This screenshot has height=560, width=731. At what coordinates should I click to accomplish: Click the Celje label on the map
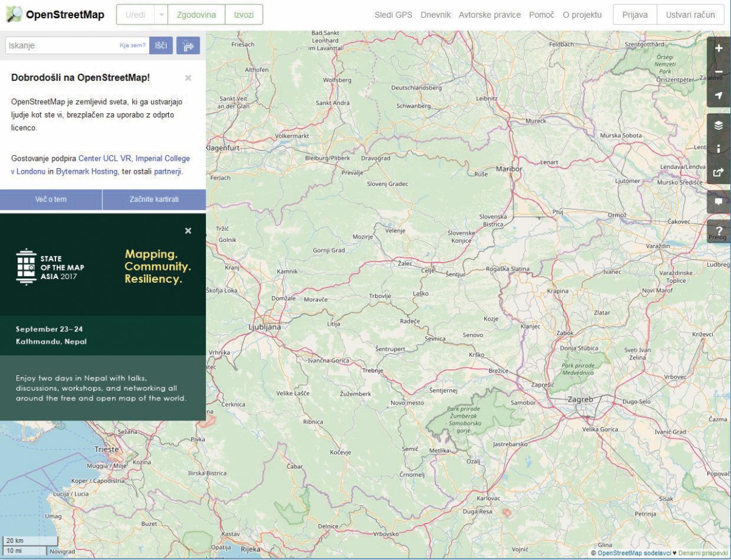coord(428,270)
